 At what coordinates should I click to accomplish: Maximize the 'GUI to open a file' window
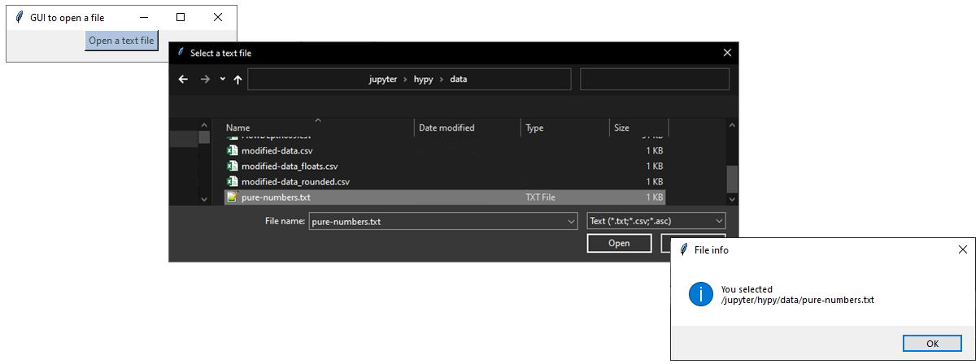pos(181,17)
